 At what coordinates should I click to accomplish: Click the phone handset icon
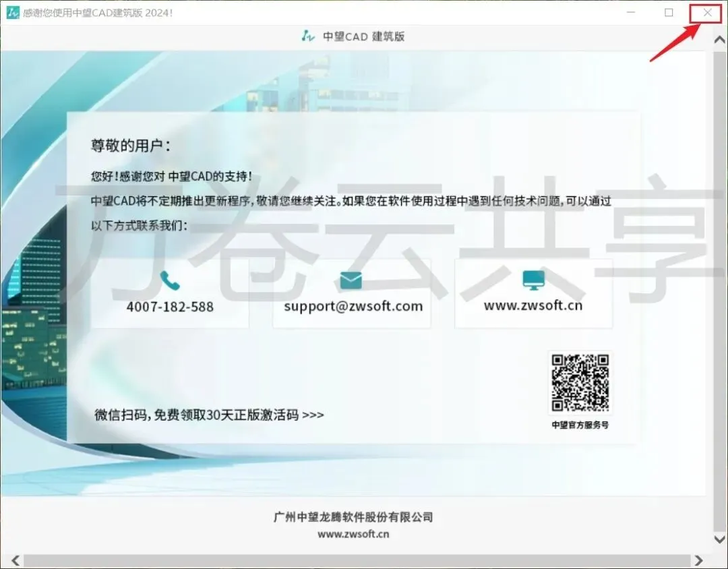click(170, 280)
